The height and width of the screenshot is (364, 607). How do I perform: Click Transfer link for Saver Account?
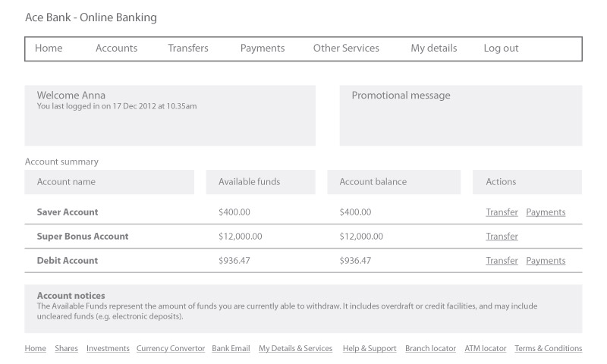(502, 212)
